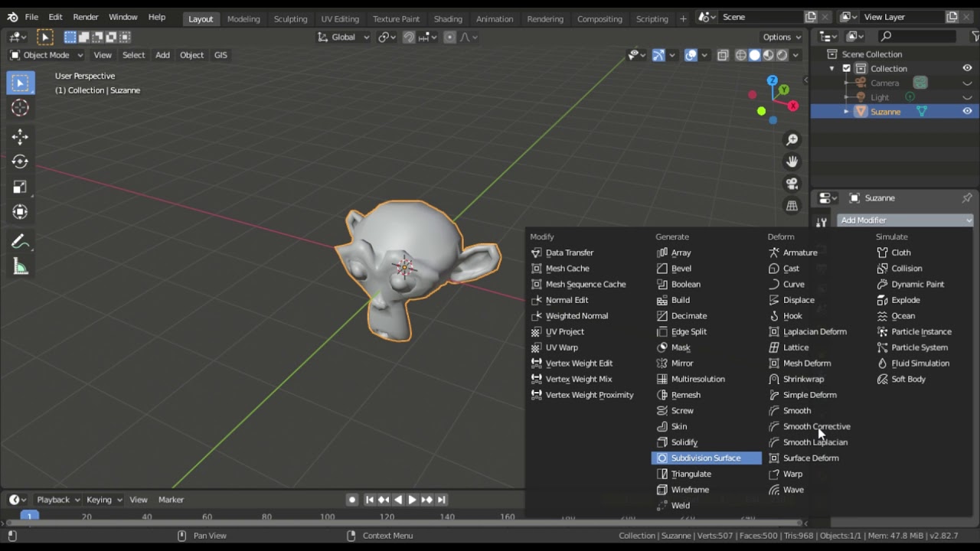Viewport: 980px width, 551px height.
Task: Toggle visibility eye for Collection
Action: click(x=967, y=68)
